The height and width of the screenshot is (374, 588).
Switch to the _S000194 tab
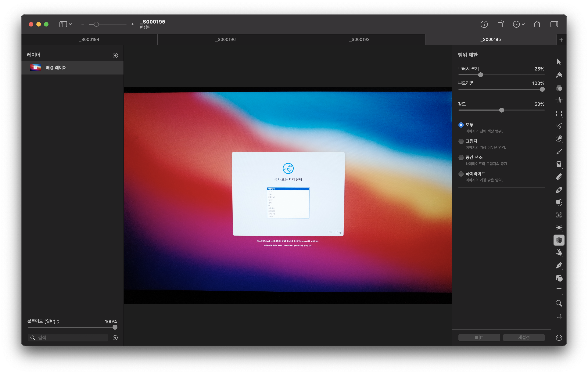(89, 40)
